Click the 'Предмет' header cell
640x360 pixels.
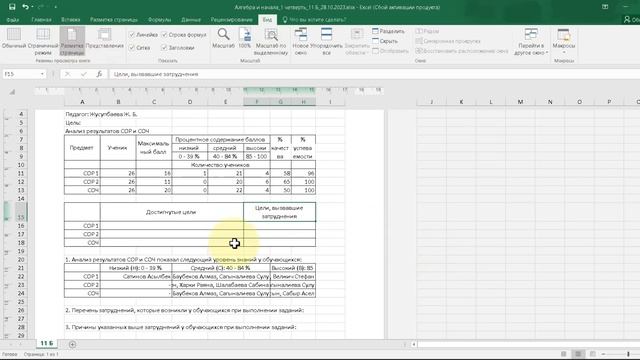[82, 148]
